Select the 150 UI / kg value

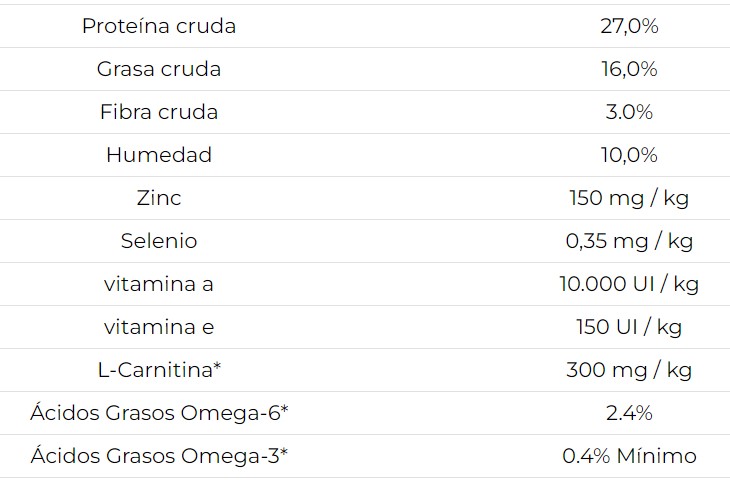pos(629,327)
